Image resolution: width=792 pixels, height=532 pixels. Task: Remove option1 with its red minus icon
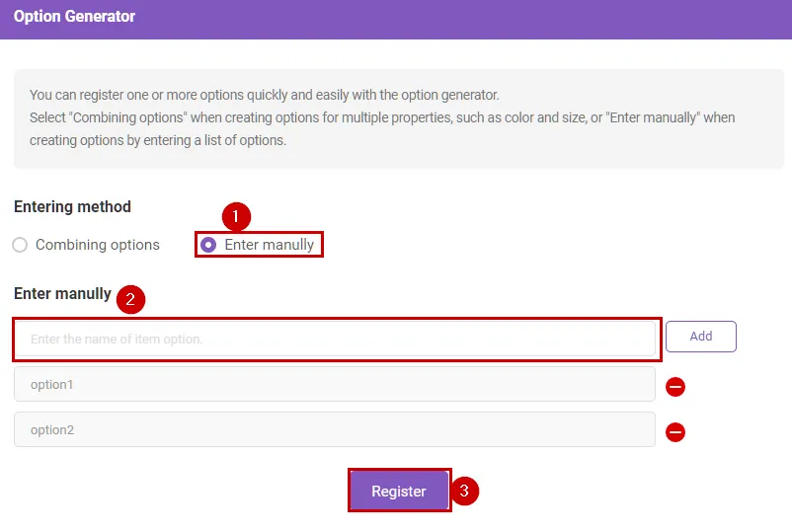point(675,386)
